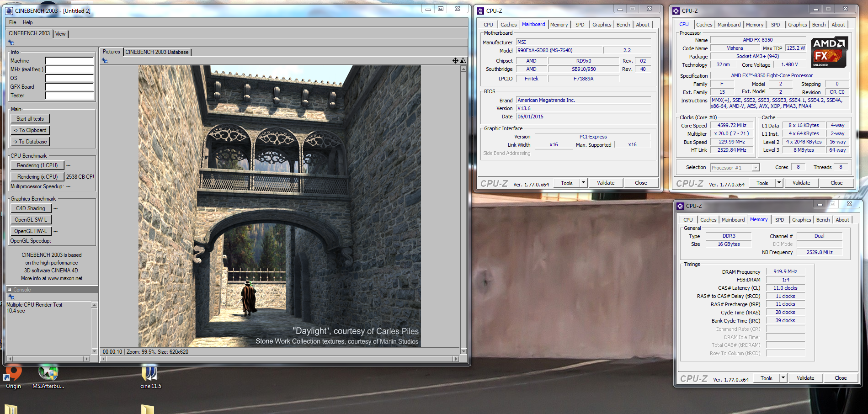The height and width of the screenshot is (414, 868).
Task: Click render view vertical scrollbar down arrow
Action: click(463, 351)
